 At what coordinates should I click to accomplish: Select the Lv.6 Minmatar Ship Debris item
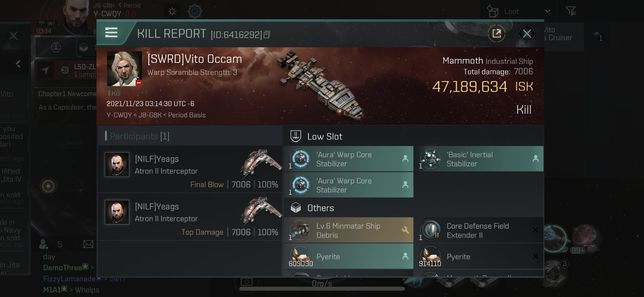[348, 230]
